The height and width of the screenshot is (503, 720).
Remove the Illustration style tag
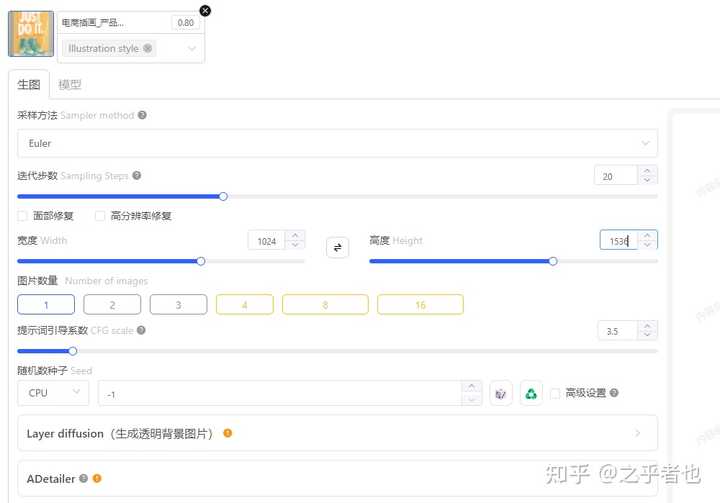(x=147, y=48)
